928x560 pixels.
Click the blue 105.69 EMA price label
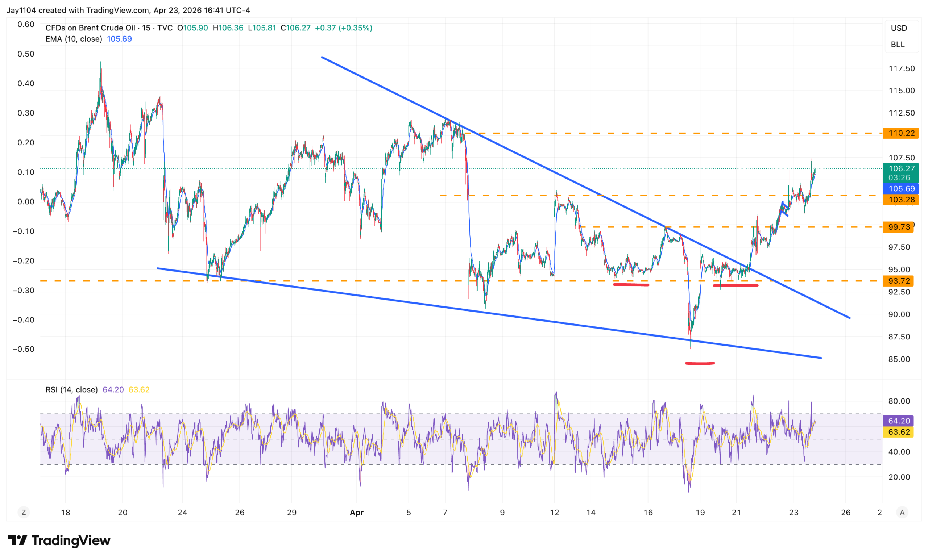[900, 189]
